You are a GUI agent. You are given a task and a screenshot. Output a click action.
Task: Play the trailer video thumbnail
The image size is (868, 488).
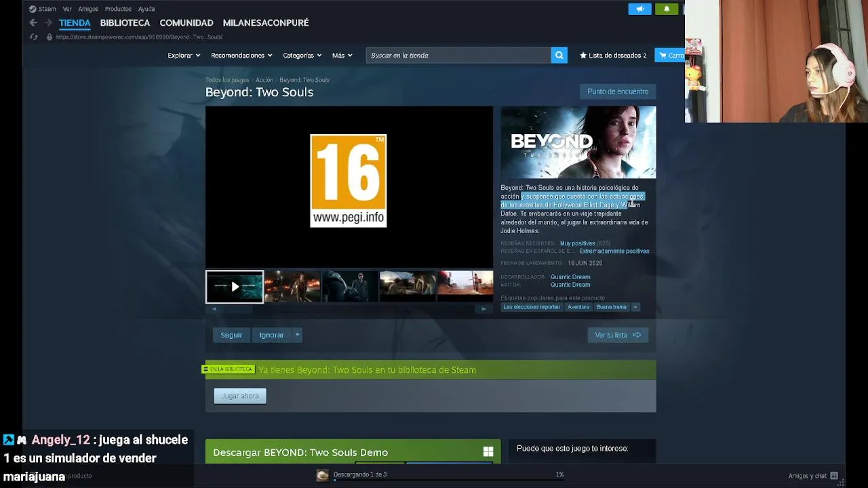click(x=235, y=287)
